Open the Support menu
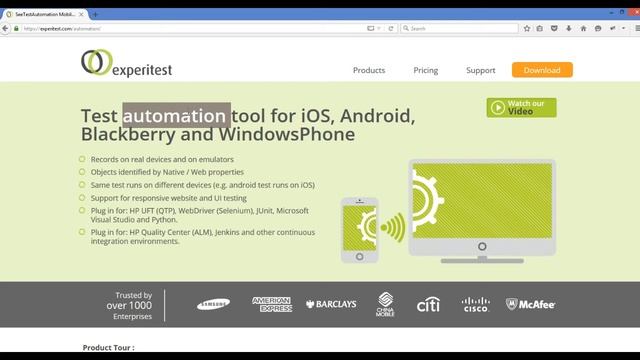Image resolution: width=640 pixels, height=360 pixels. click(x=481, y=70)
